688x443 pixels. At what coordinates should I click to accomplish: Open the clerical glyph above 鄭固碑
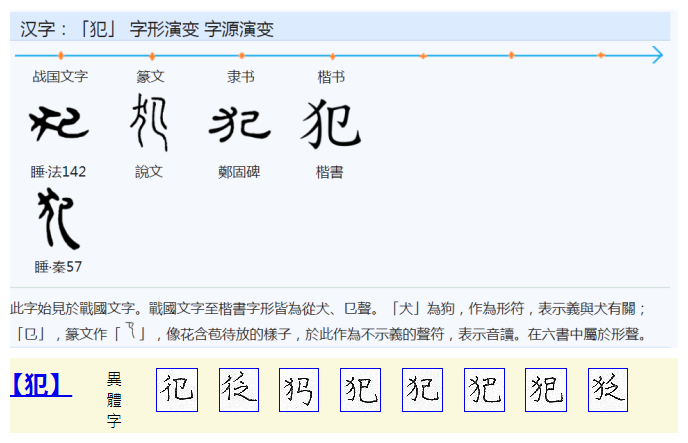coord(240,125)
